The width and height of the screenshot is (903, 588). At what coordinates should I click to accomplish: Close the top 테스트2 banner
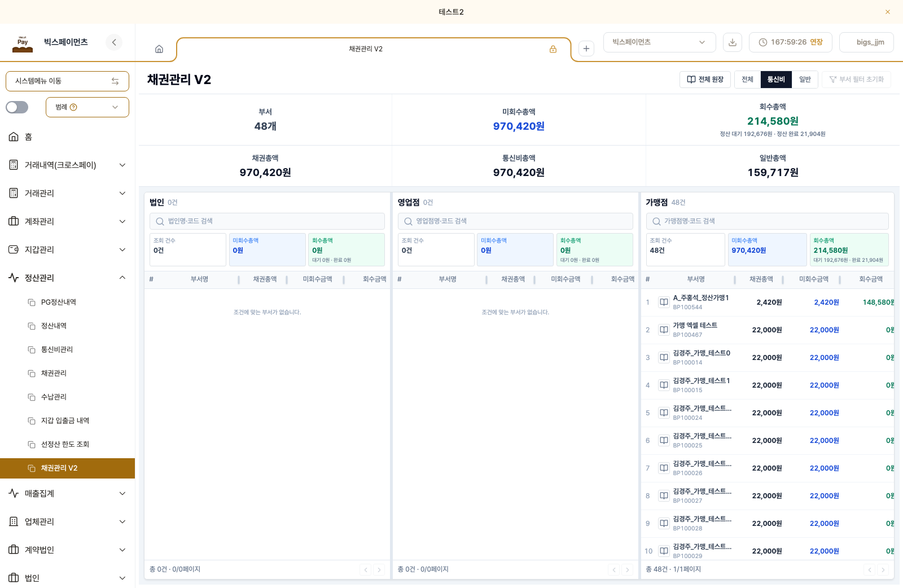pyautogui.click(x=888, y=12)
